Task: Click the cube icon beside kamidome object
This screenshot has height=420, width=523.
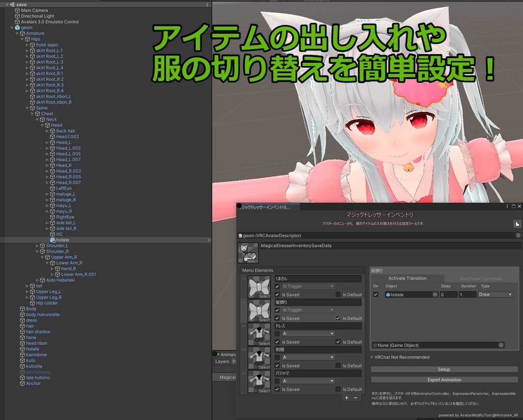Action: [x=22, y=355]
